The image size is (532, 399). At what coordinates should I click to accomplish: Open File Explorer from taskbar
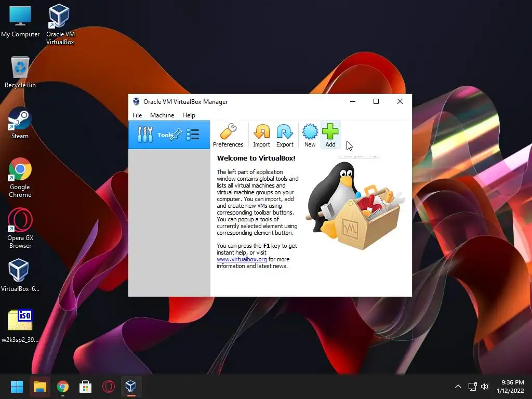click(39, 387)
